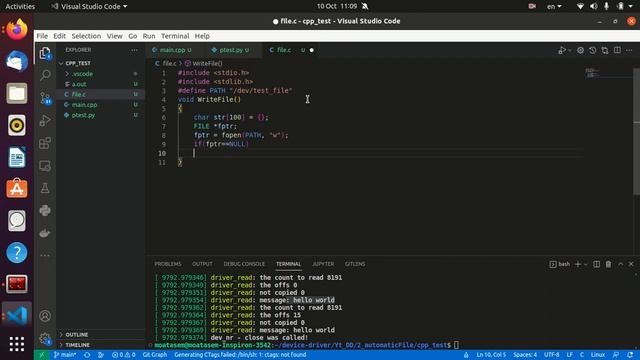This screenshot has height=360, width=640.
Task: Open the Explorer view in activity bar
Action: coord(45,53)
